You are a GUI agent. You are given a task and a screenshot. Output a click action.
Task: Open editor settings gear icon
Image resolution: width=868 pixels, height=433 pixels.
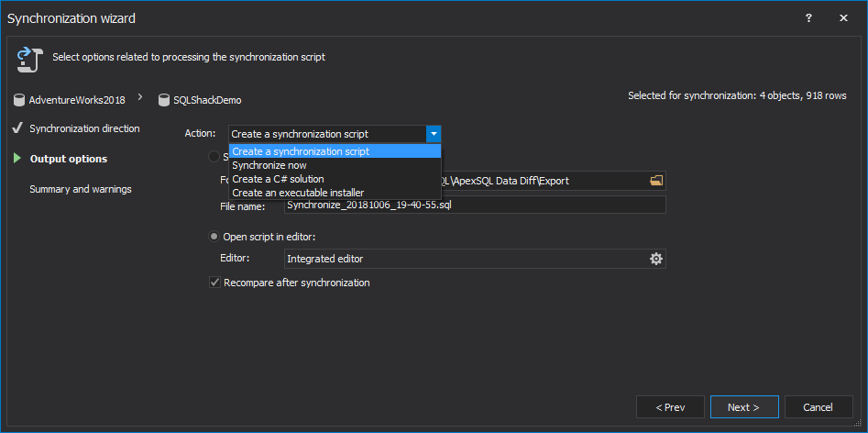(x=655, y=260)
